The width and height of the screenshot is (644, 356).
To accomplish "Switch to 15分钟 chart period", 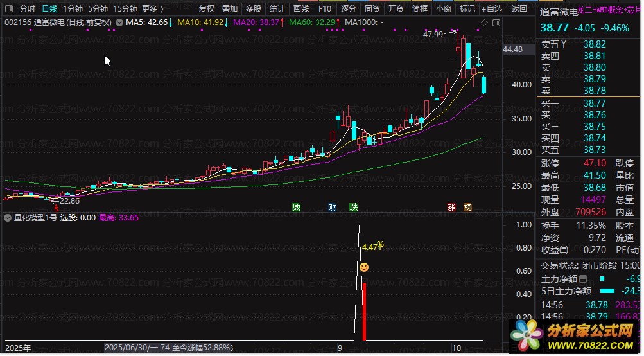I will (125, 8).
